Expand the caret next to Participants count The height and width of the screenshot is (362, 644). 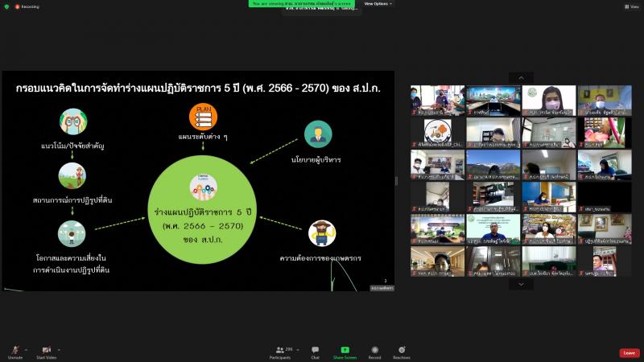point(298,350)
